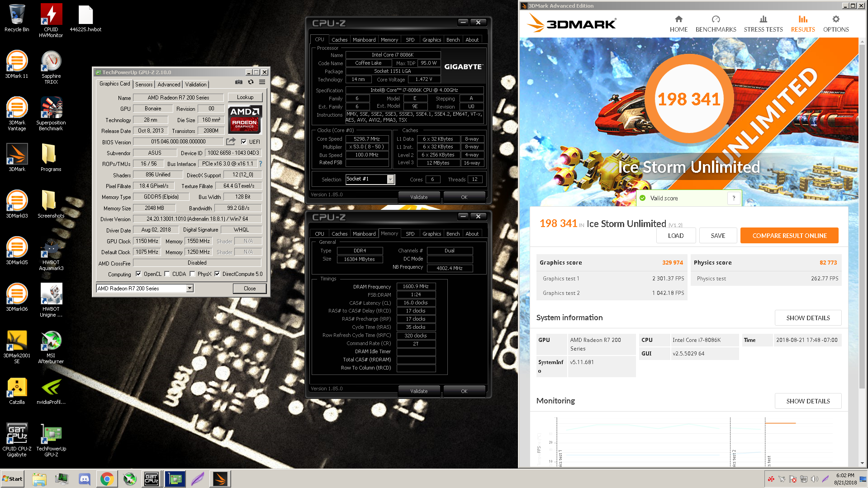
Task: Click volume speaker icon in system tray
Action: pyautogui.click(x=814, y=479)
